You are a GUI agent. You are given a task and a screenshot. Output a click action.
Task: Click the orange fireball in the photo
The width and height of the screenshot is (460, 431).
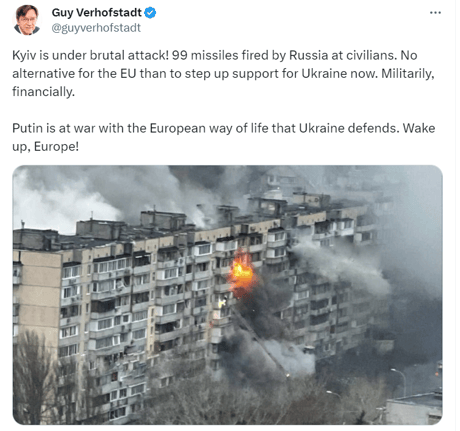[242, 273]
